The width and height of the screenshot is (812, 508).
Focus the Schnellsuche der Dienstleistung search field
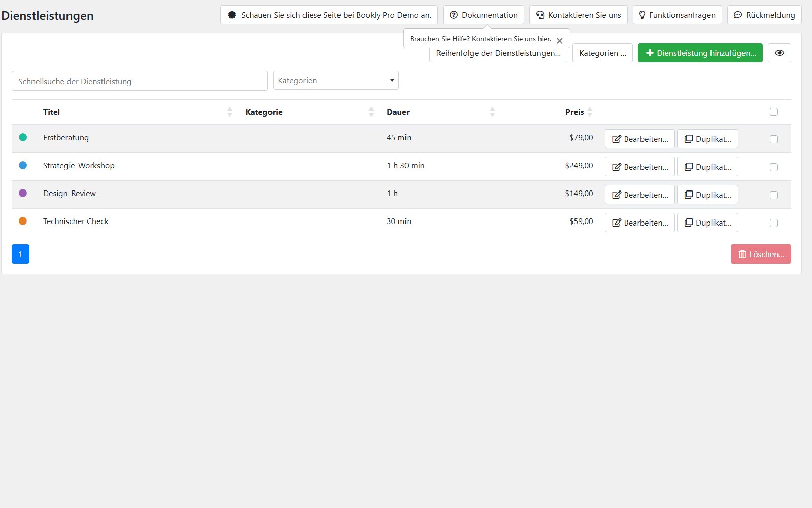coord(140,81)
